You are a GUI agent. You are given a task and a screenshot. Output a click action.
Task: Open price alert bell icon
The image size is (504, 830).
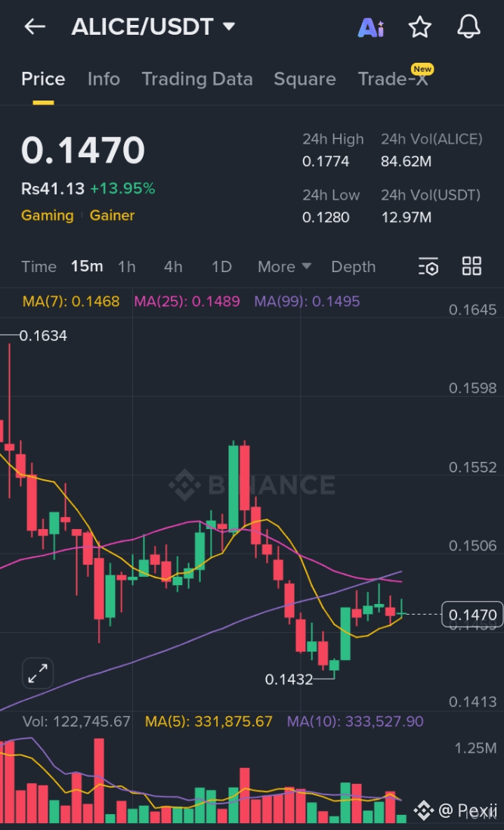(x=468, y=26)
